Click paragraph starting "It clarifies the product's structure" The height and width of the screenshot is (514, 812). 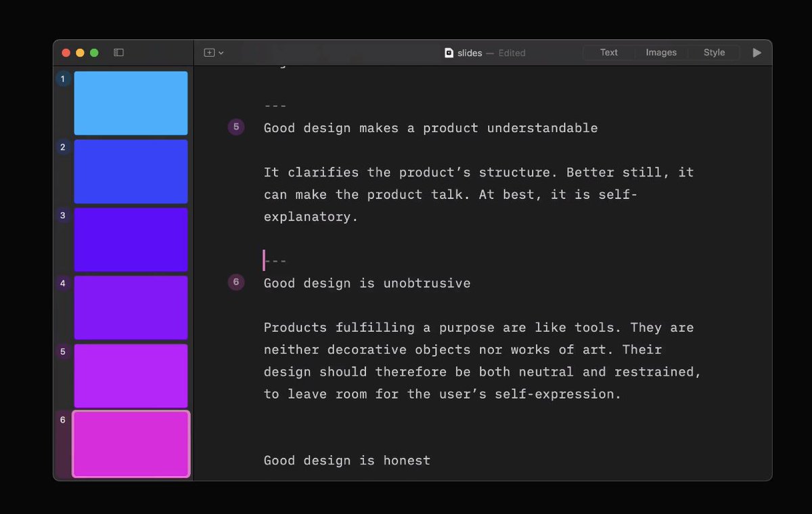[479, 194]
